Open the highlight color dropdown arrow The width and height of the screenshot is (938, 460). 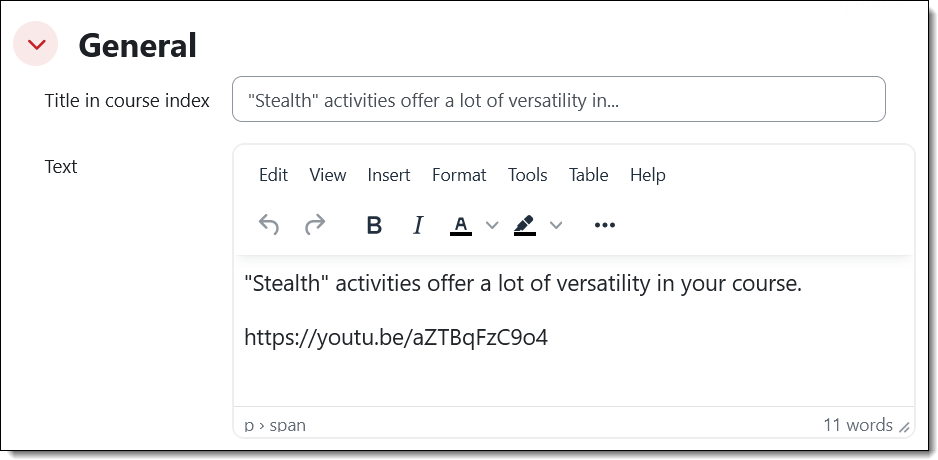(x=556, y=226)
